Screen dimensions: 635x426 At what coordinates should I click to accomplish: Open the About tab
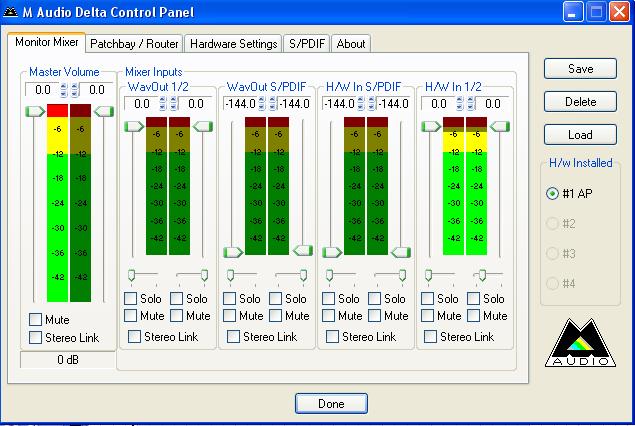[x=351, y=44]
